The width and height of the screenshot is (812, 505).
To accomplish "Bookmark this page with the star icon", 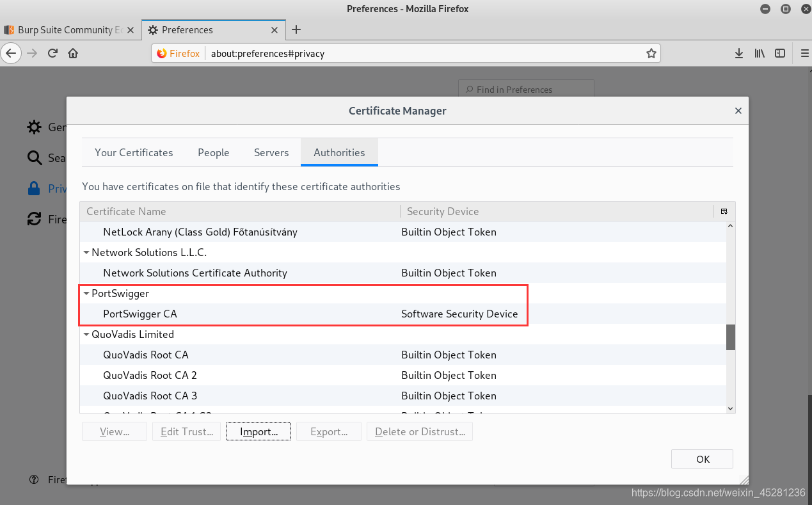I will tap(651, 53).
